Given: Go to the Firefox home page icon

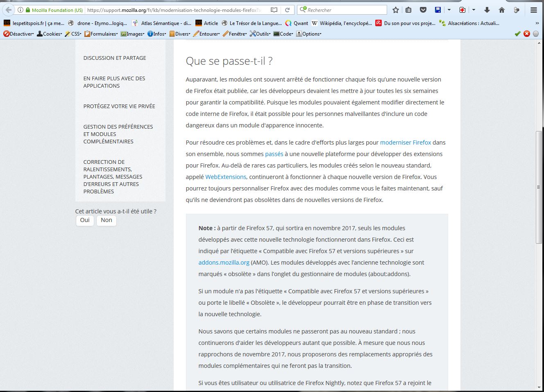Looking at the screenshot, I should coord(501,10).
